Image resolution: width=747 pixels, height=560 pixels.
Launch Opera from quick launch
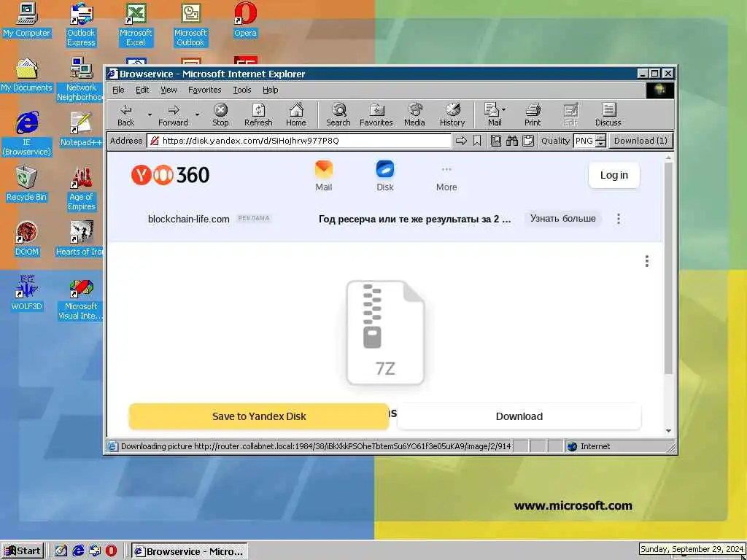[111, 551]
